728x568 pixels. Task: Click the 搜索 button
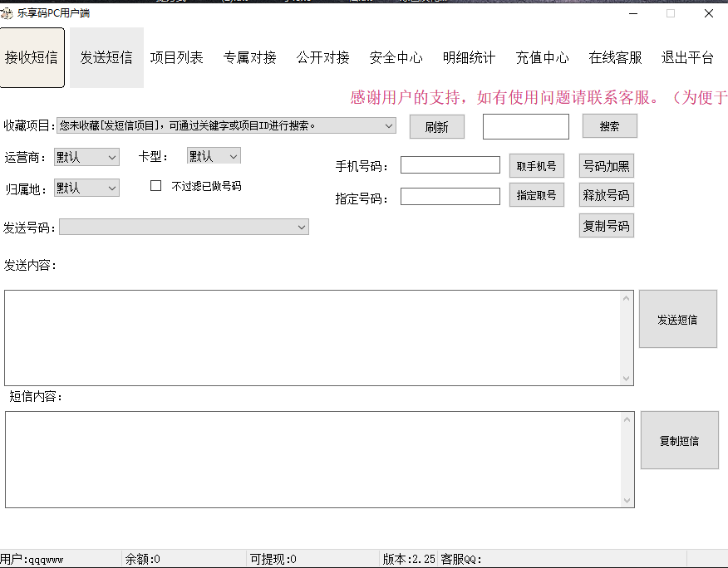point(610,126)
